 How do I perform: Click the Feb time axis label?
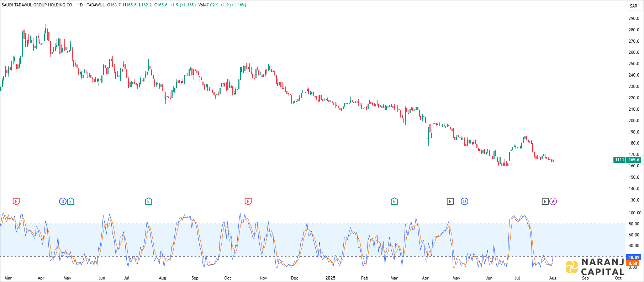[x=364, y=278]
